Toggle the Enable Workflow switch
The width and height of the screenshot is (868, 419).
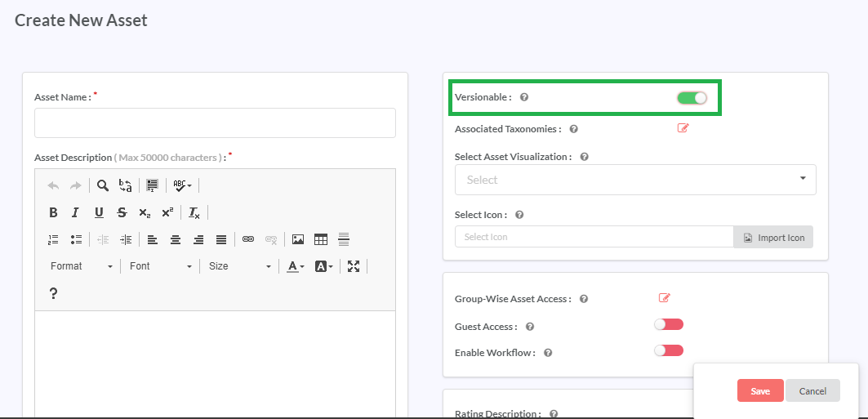669,350
